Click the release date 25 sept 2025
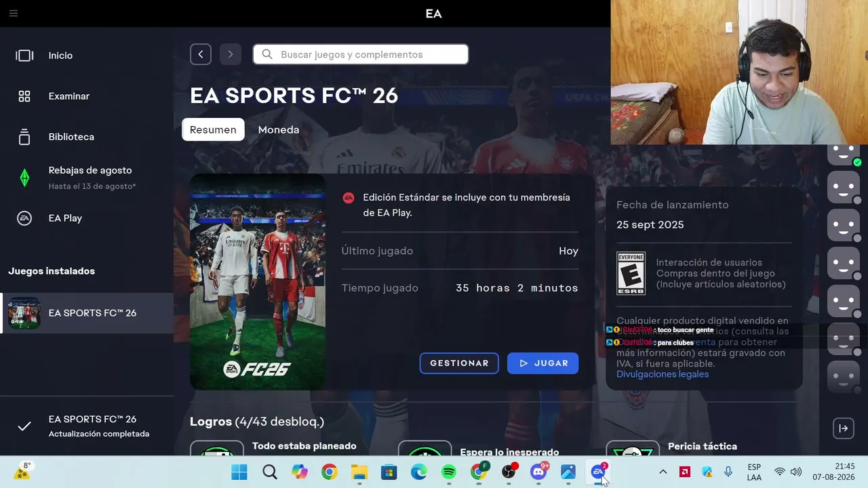Screen dimensions: 868x488 650,225
